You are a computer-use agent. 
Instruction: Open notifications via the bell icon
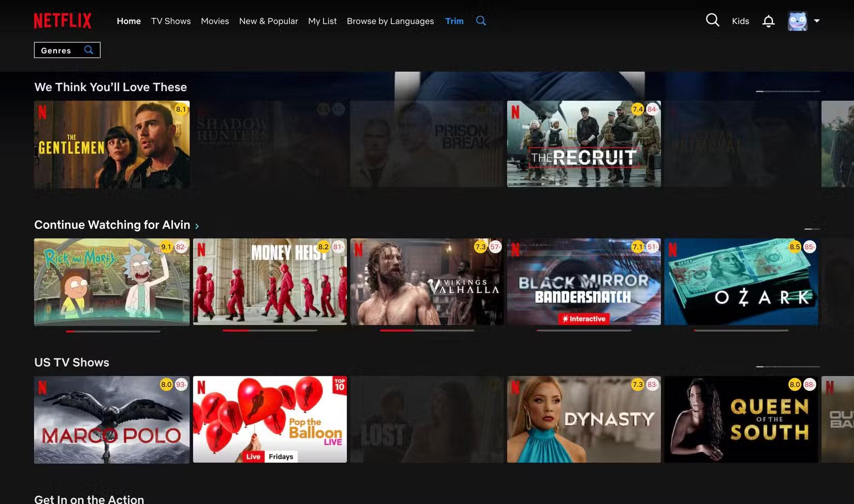[x=769, y=21]
